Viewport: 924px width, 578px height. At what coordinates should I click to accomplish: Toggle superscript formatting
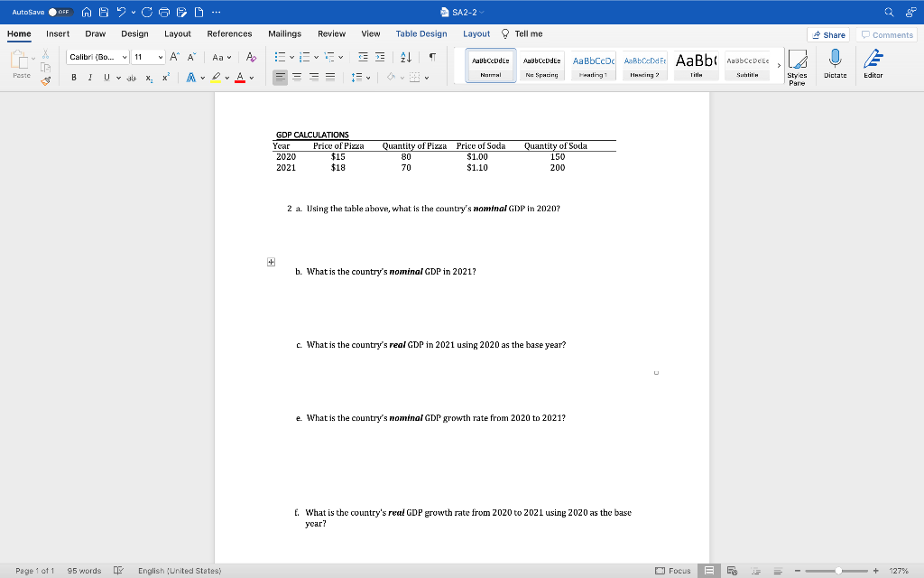166,78
